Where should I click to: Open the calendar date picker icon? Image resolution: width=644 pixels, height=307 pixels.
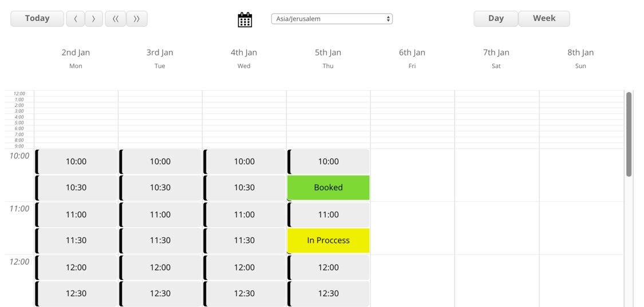click(x=244, y=19)
